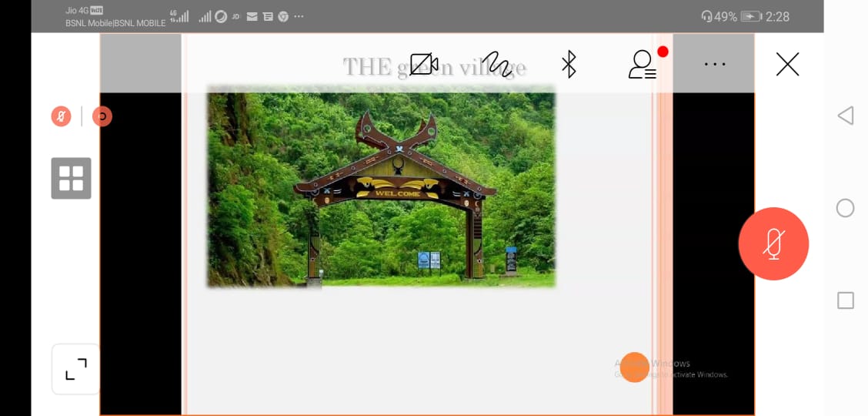Tap the Android back triangle
Image resolution: width=868 pixels, height=416 pixels.
pyautogui.click(x=845, y=116)
